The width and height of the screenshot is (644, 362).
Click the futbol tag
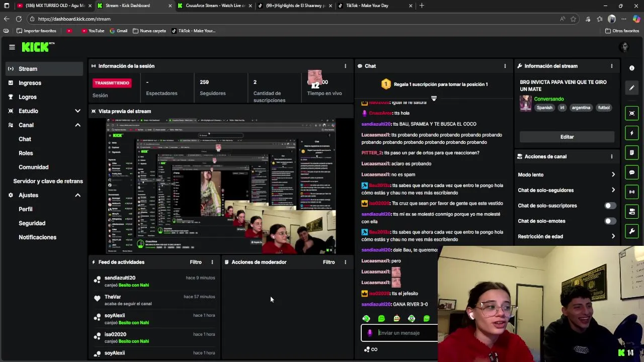point(604,108)
